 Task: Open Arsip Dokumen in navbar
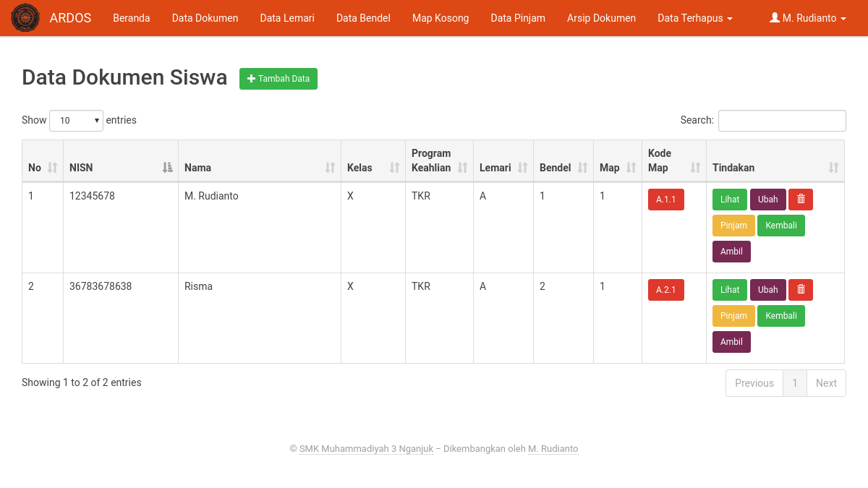click(x=601, y=18)
